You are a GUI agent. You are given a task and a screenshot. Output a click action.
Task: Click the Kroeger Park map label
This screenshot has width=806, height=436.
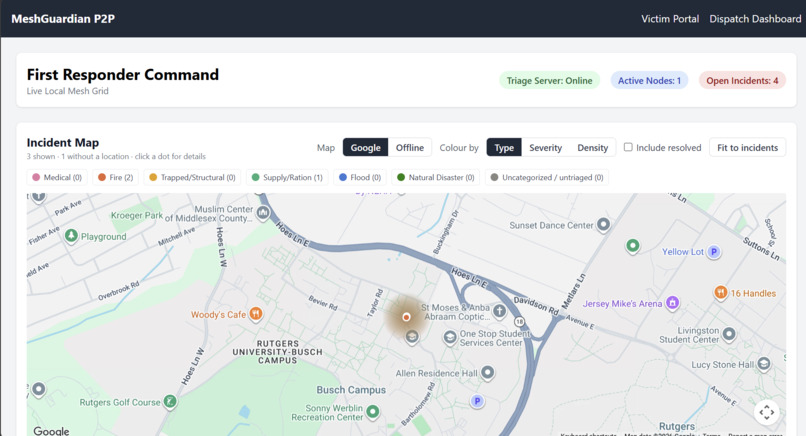(x=137, y=215)
